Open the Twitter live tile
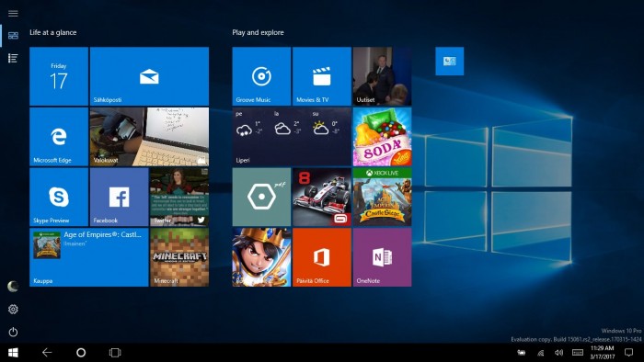The height and width of the screenshot is (362, 644). [179, 198]
